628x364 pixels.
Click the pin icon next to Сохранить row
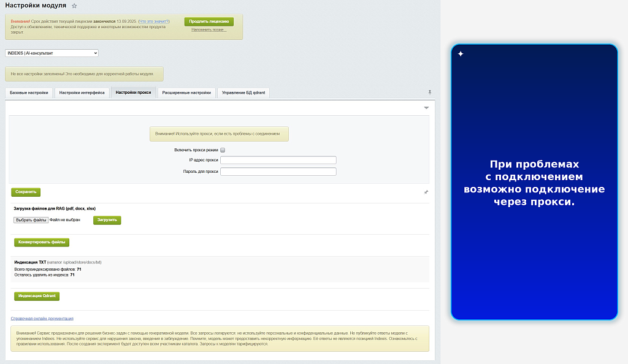(x=426, y=192)
